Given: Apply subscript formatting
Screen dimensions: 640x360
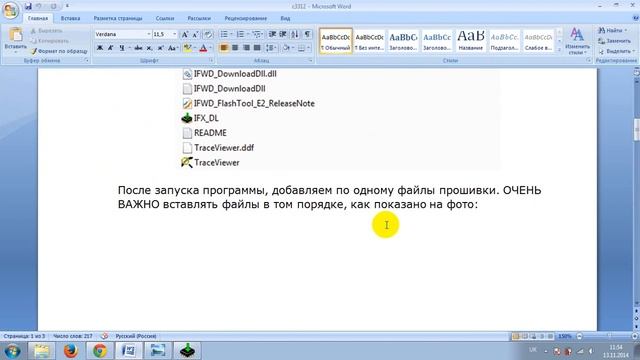Looking at the screenshot, I should (150, 48).
